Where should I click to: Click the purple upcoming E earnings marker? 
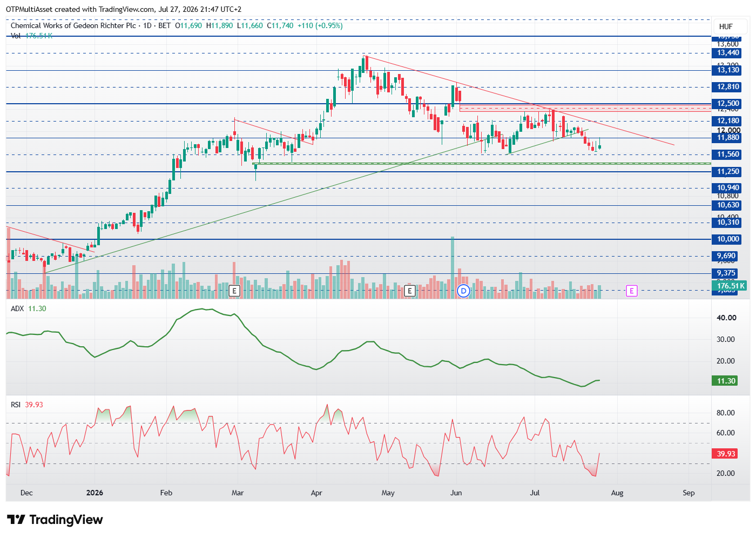pyautogui.click(x=631, y=291)
